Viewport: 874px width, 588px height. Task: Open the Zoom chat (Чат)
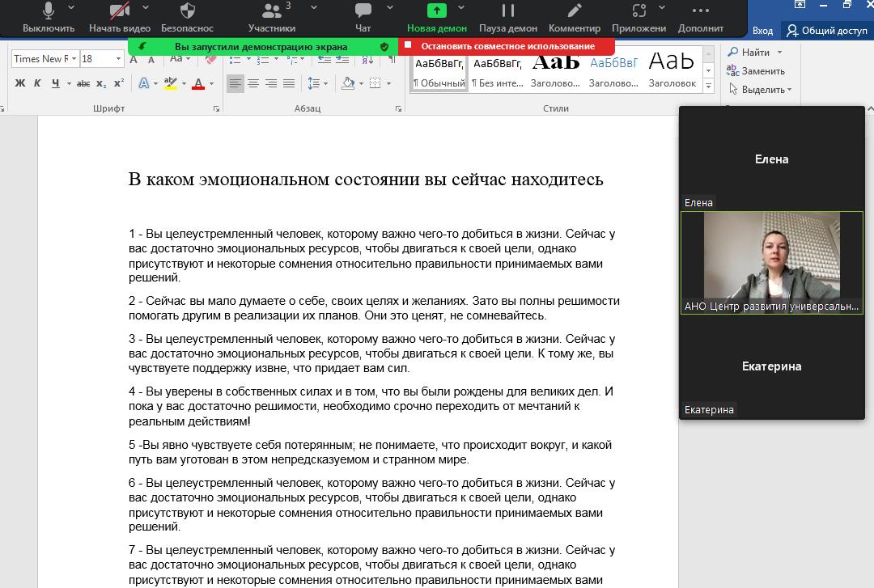tap(363, 18)
